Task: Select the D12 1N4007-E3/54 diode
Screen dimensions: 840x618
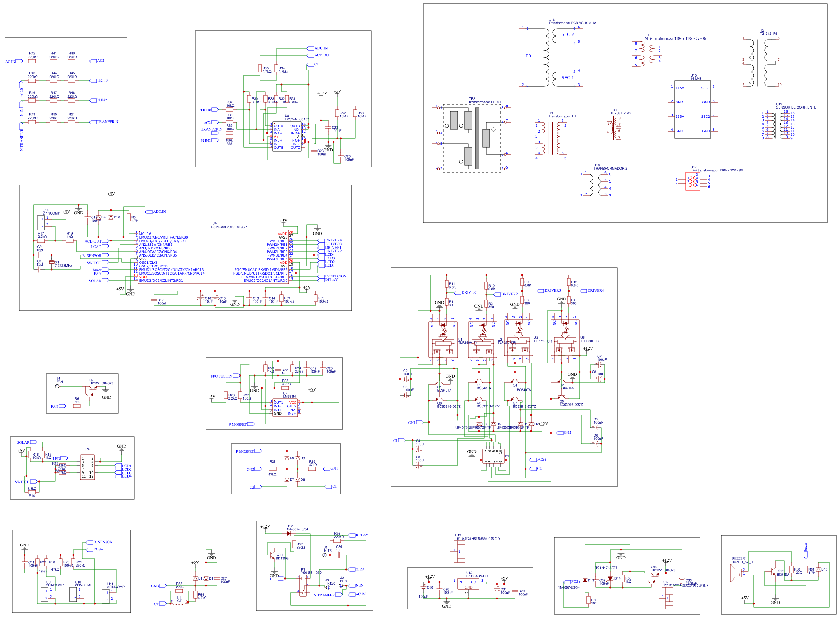Action: coord(289,534)
